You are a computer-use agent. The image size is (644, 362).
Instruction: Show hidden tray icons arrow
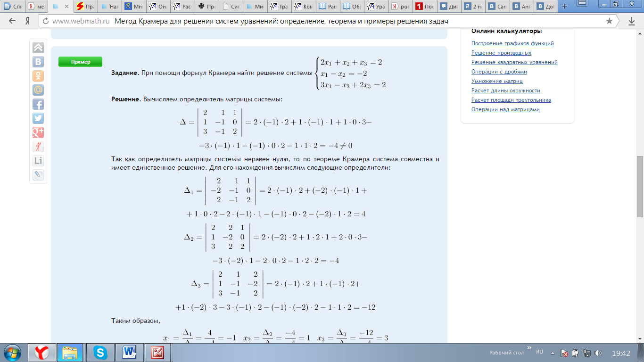pos(553,353)
